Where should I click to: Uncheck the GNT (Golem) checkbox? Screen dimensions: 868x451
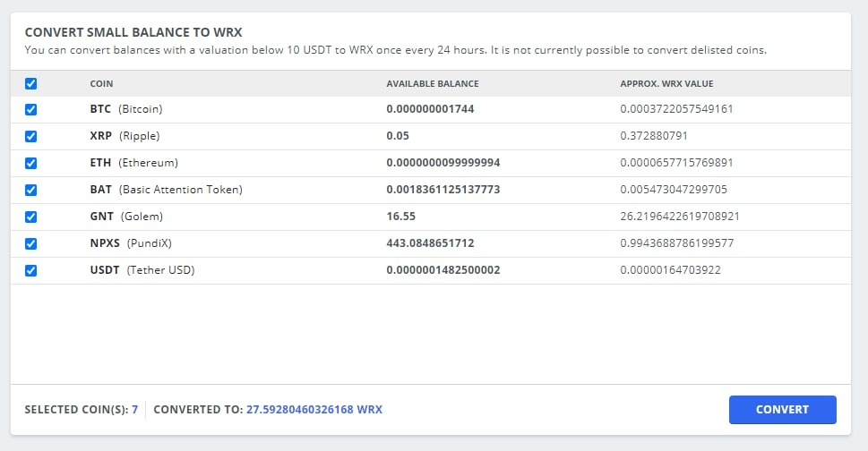[31, 217]
